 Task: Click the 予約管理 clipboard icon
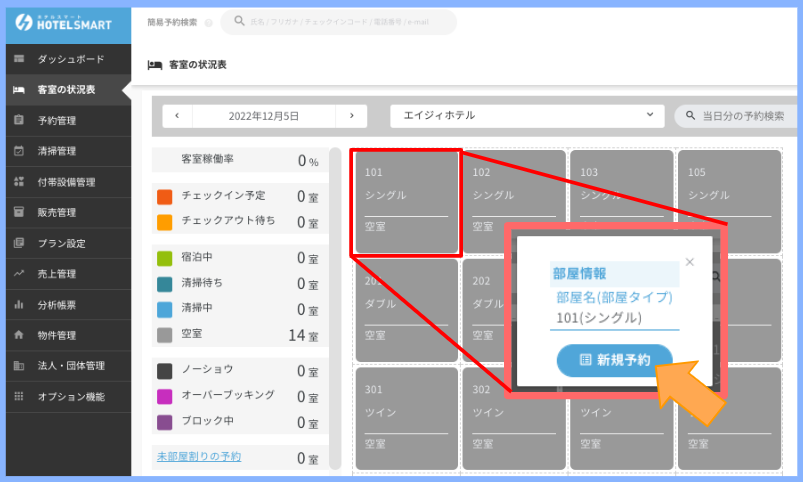(19, 121)
